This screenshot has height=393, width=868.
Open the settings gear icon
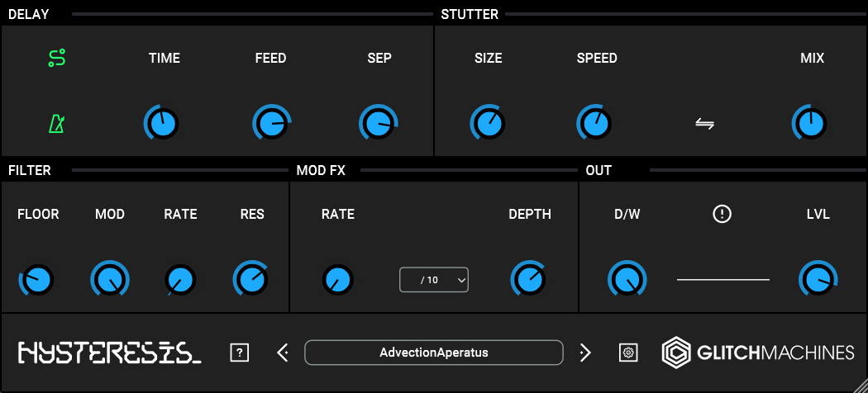628,353
